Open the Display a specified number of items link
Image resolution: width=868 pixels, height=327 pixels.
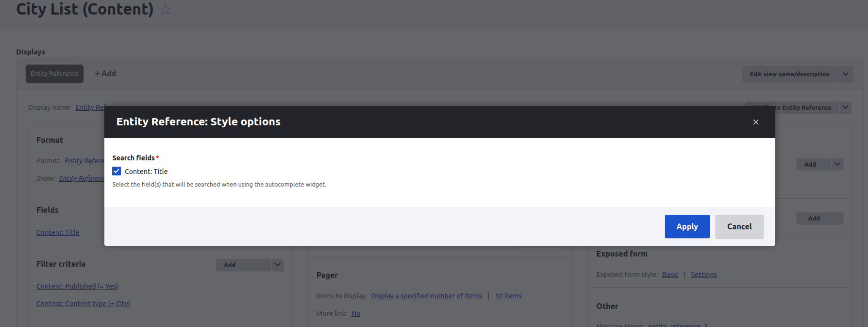pos(426,296)
